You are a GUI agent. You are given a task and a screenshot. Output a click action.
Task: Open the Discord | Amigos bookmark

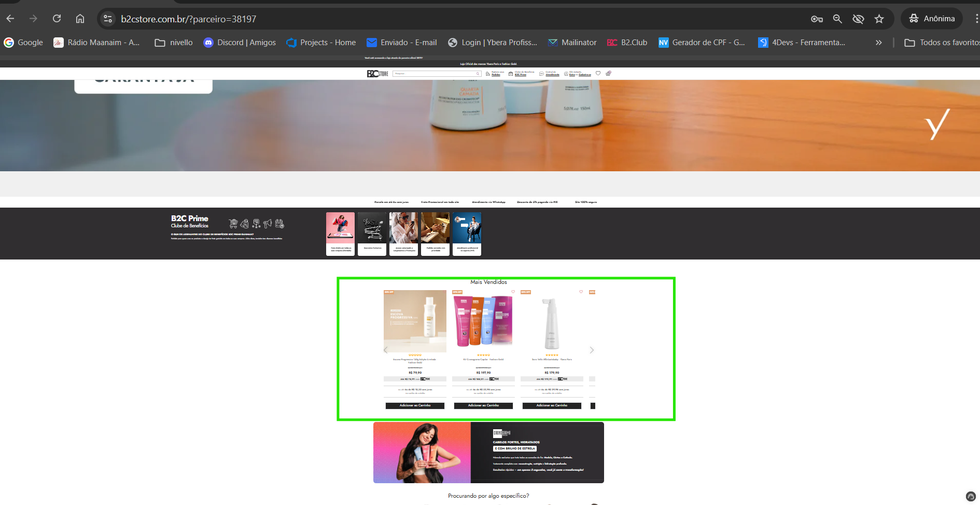pyautogui.click(x=240, y=43)
